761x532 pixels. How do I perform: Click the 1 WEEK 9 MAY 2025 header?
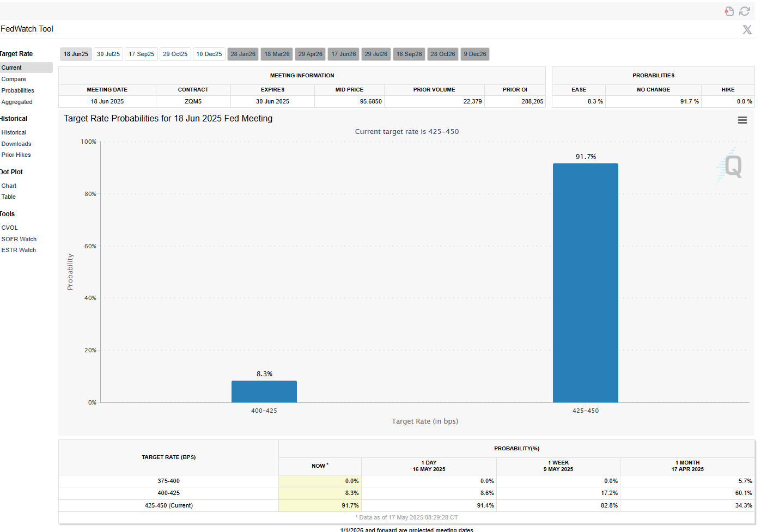pos(558,466)
